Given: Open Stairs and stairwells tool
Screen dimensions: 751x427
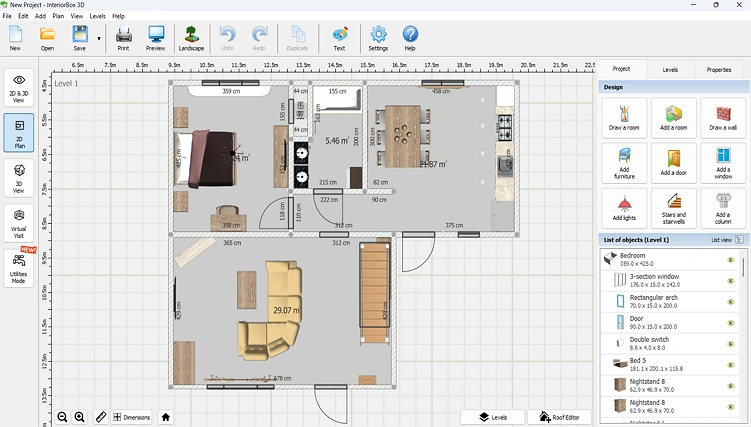Looking at the screenshot, I should [x=673, y=208].
